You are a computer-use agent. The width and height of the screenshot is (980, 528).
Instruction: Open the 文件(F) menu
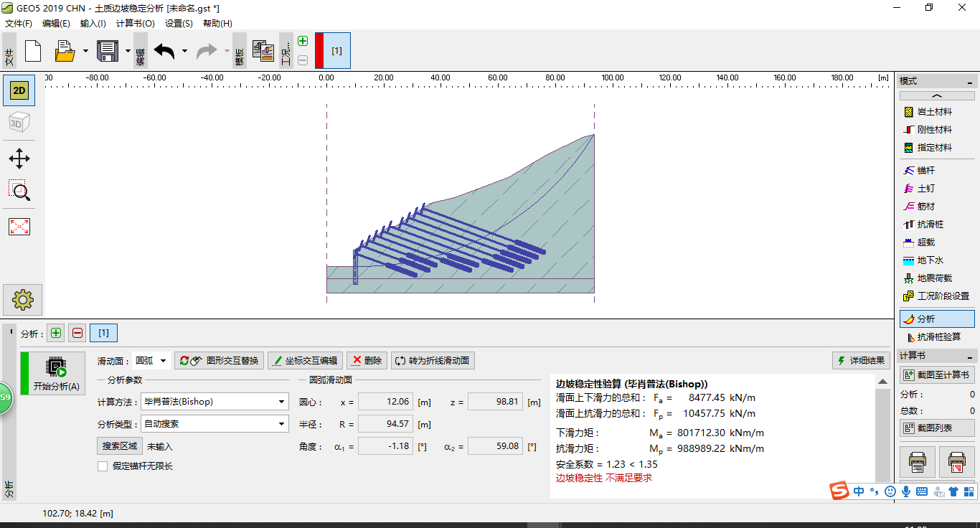click(19, 24)
